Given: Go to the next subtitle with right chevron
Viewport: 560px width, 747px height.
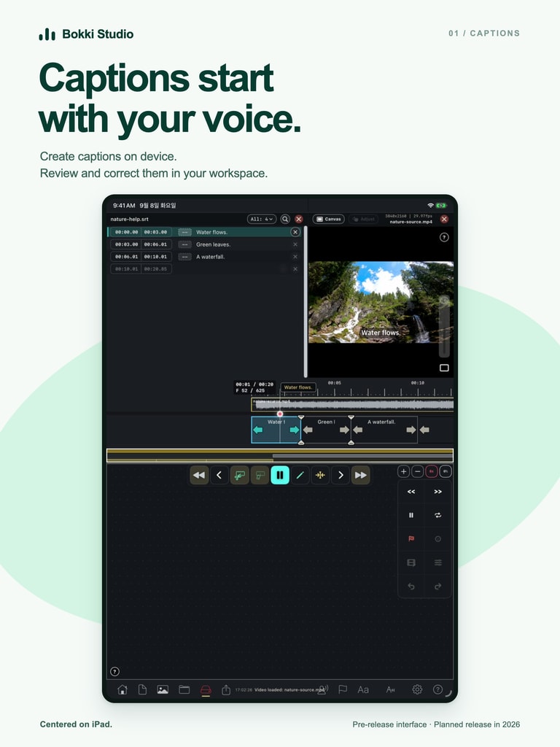Looking at the screenshot, I should [x=341, y=475].
